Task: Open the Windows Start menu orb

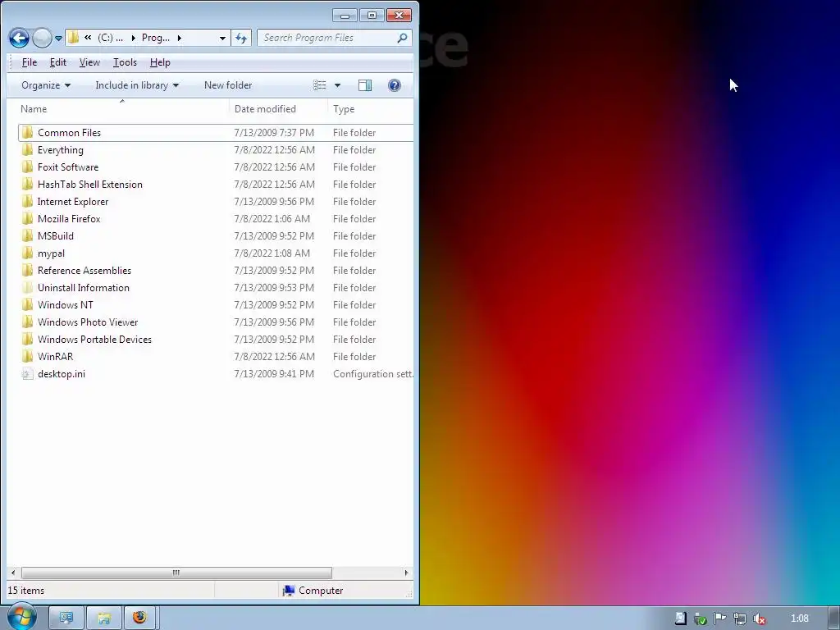Action: (21, 617)
